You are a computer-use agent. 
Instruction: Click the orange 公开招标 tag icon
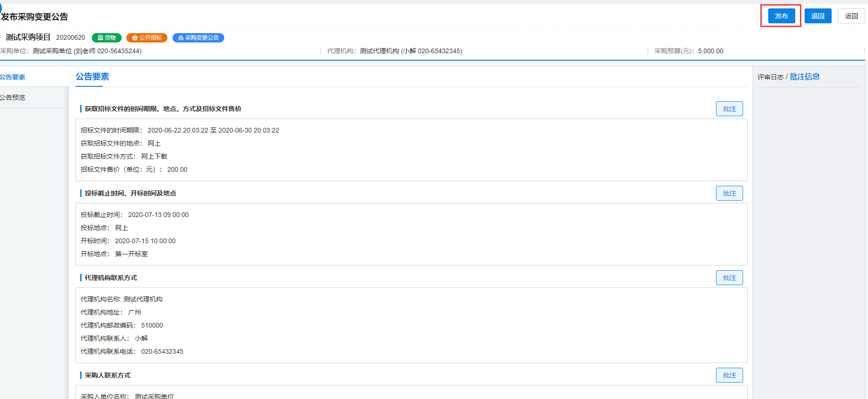[135, 38]
